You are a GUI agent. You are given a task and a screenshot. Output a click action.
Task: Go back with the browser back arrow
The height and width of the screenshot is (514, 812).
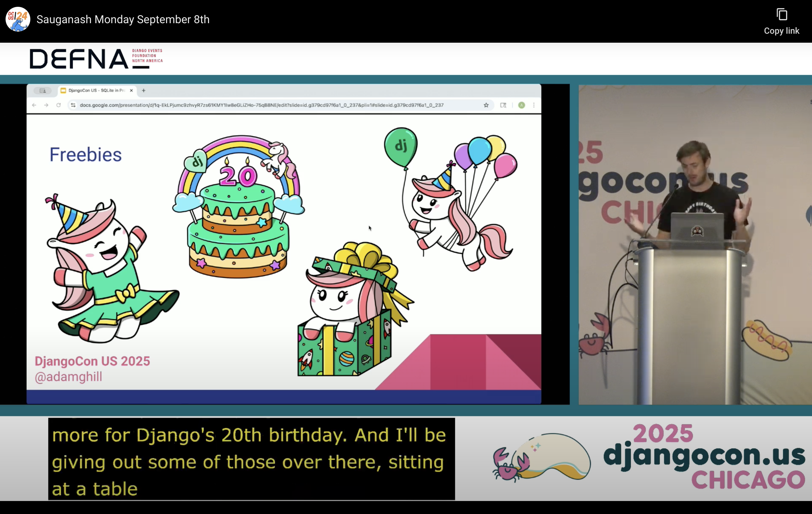[x=34, y=105]
